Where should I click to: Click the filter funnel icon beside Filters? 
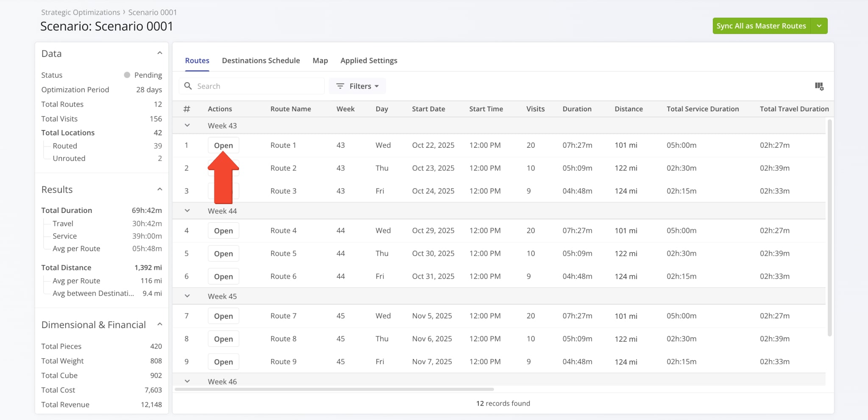pos(340,86)
